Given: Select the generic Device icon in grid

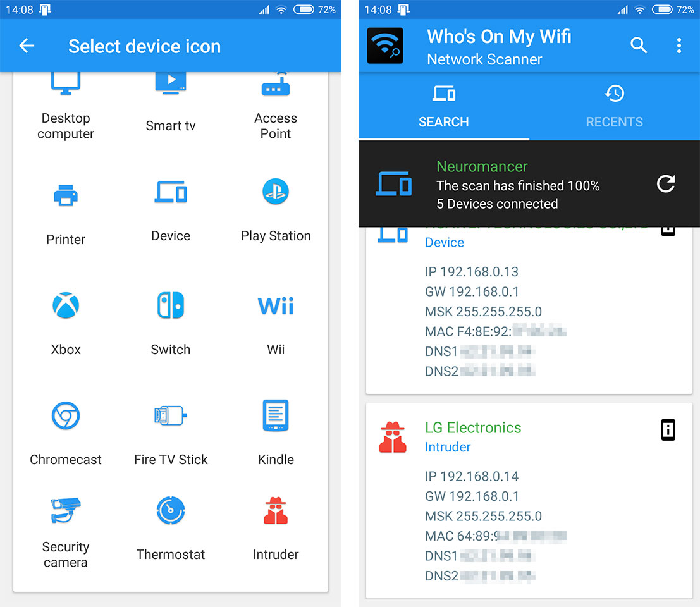Looking at the screenshot, I should (171, 192).
